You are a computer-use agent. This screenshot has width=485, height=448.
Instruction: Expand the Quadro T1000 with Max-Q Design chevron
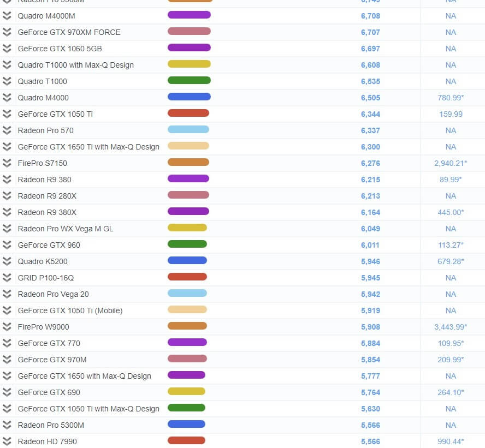coord(7,65)
